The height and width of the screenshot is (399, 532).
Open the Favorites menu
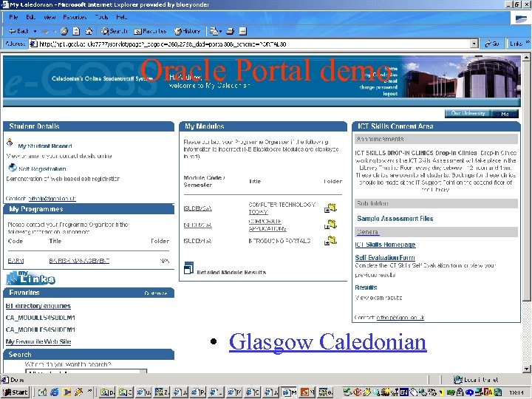(x=75, y=17)
